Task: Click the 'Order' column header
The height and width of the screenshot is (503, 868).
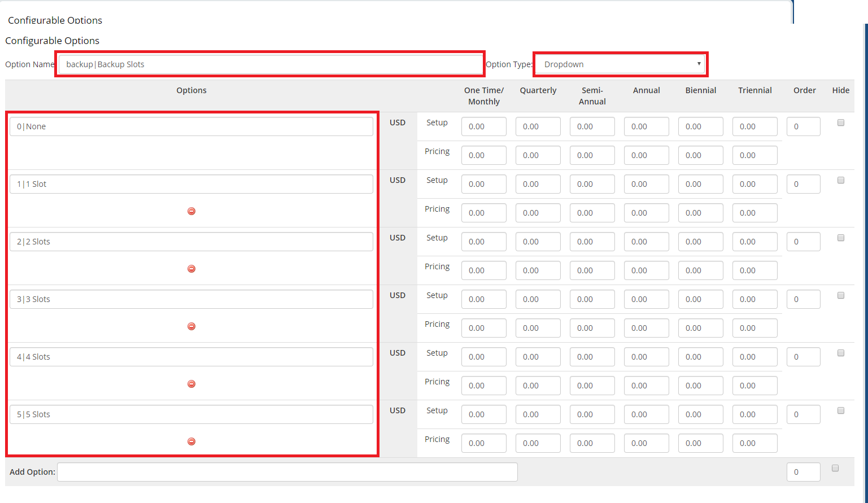Action: (805, 90)
